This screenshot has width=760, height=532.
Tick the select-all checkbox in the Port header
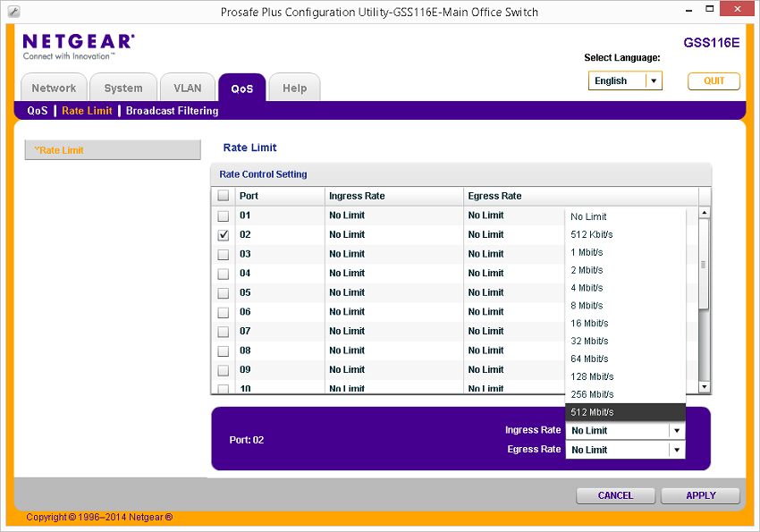pyautogui.click(x=223, y=196)
